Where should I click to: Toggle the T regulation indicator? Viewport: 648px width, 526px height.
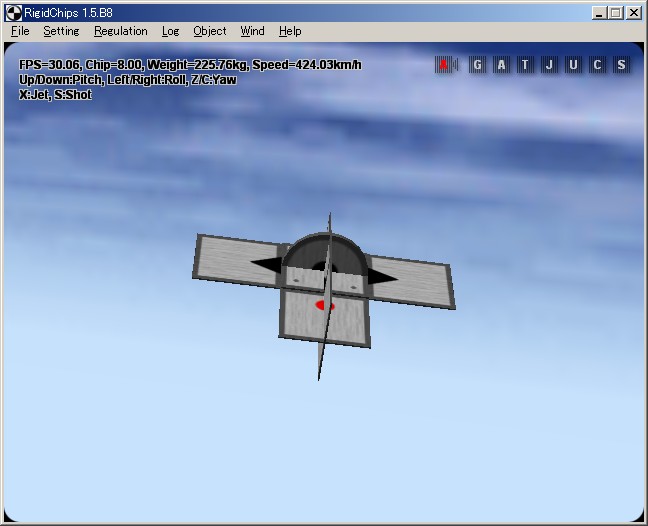[x=525, y=65]
